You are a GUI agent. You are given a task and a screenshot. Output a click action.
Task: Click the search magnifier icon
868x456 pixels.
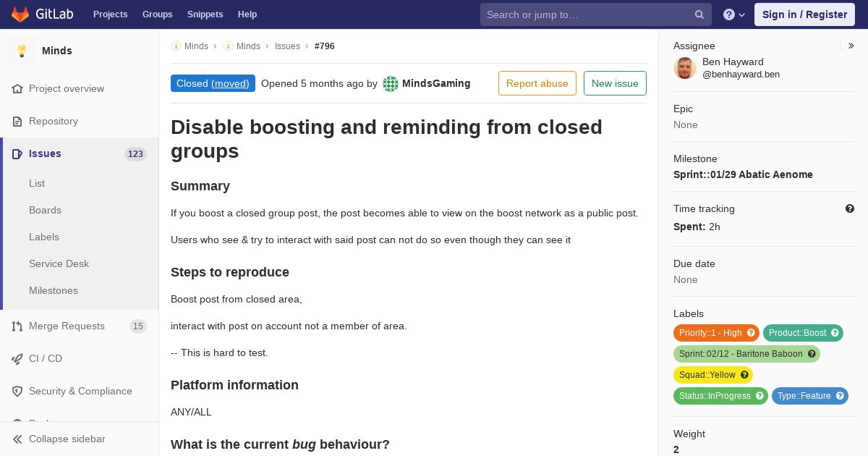tap(699, 14)
